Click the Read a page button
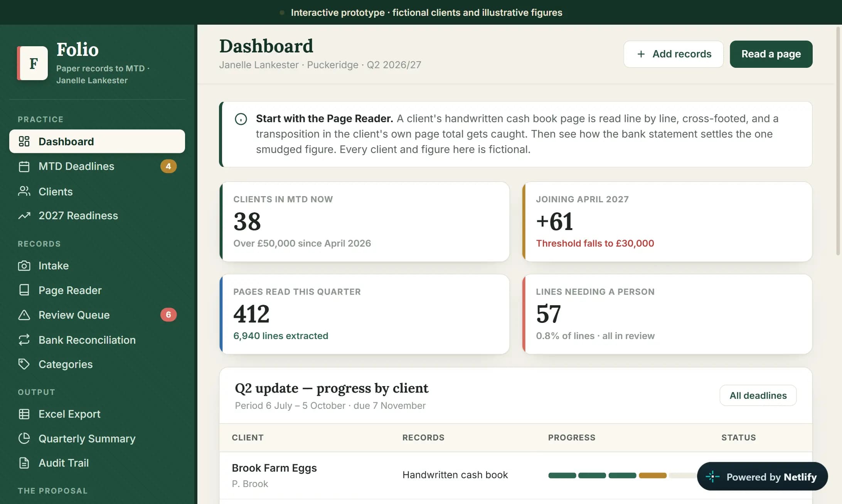842x504 pixels. [771, 54]
